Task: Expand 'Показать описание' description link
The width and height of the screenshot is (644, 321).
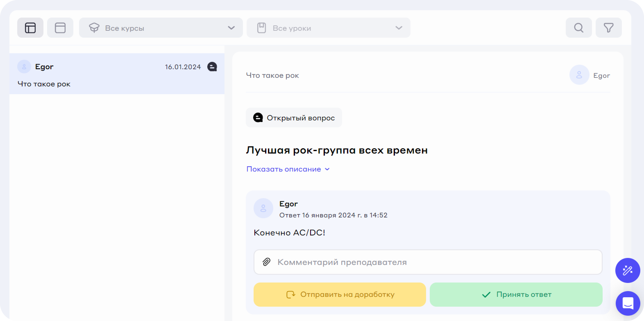Action: pyautogui.click(x=288, y=169)
